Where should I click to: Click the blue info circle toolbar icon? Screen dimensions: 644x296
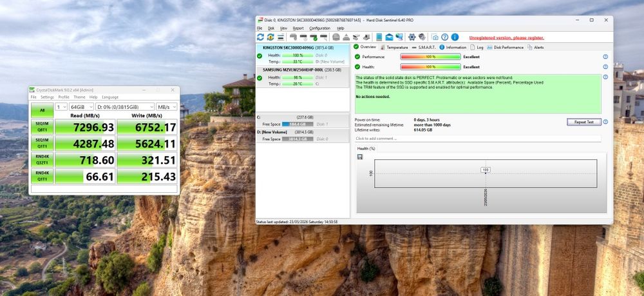tap(455, 37)
